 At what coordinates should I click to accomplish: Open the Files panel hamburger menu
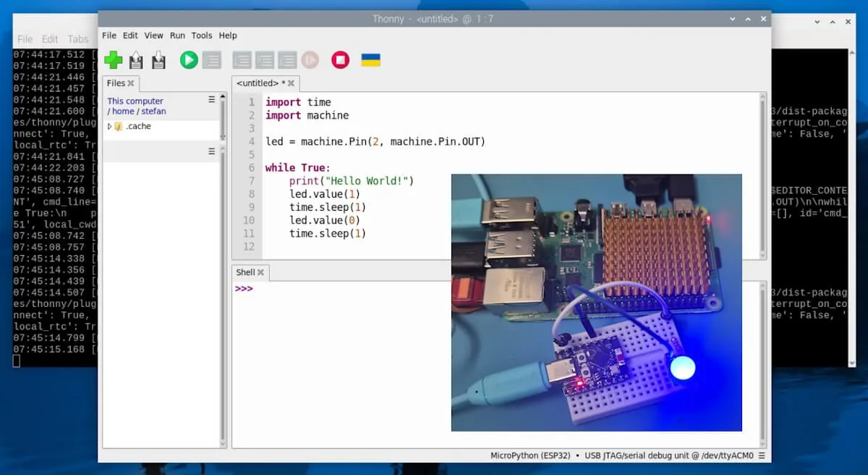click(212, 100)
